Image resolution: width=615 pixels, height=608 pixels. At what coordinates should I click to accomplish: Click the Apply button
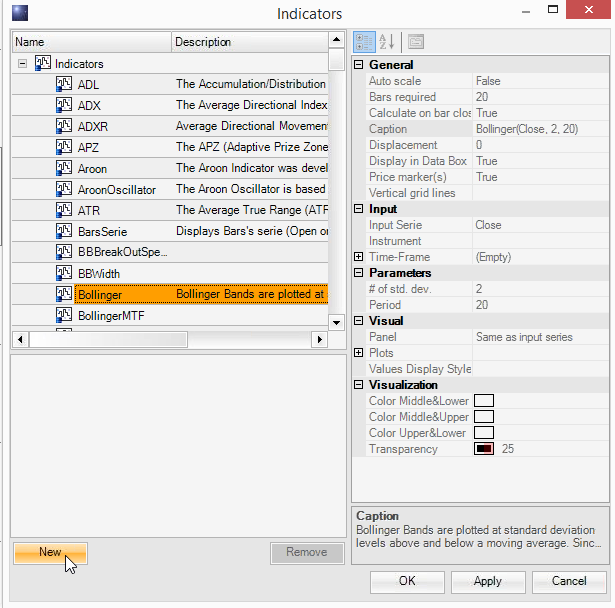tap(488, 581)
